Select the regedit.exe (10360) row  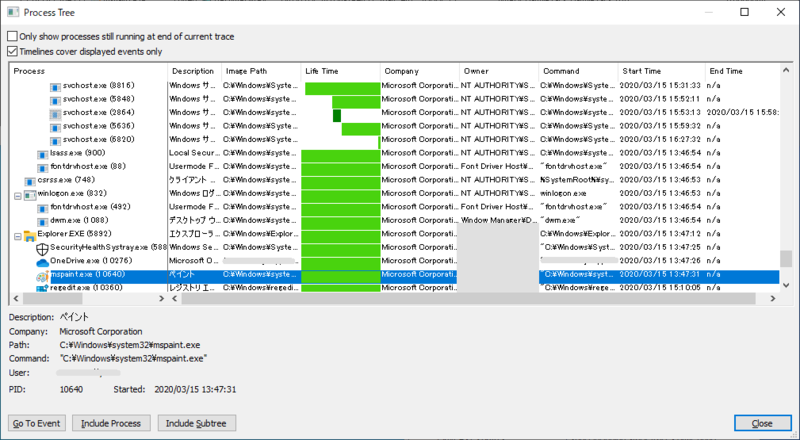[395, 287]
